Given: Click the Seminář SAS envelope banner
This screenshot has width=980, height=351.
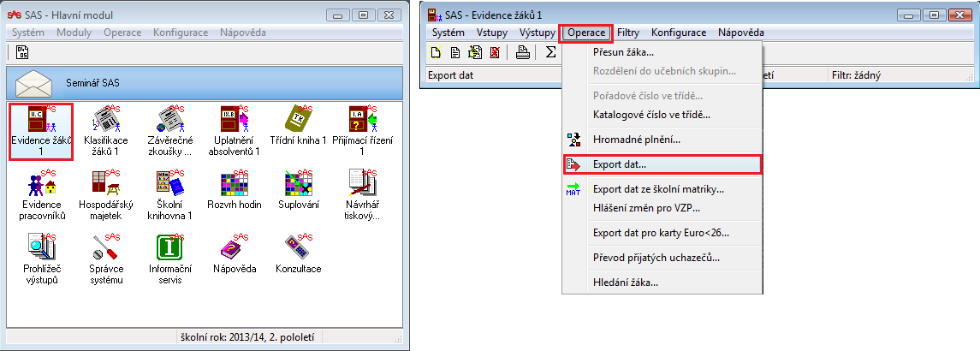Looking at the screenshot, I should 205,82.
